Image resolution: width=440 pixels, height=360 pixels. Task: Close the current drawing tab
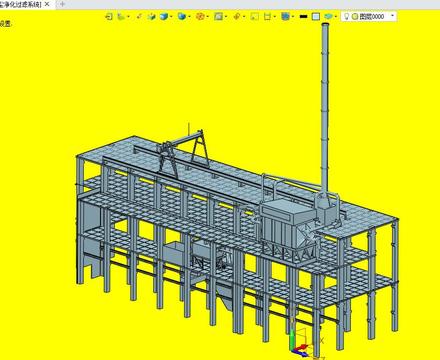47,4
